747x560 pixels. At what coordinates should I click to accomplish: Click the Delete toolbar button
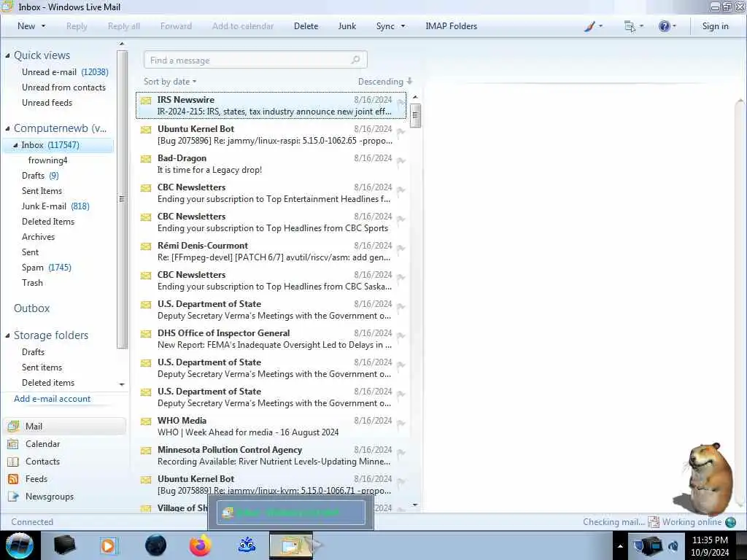coord(306,26)
